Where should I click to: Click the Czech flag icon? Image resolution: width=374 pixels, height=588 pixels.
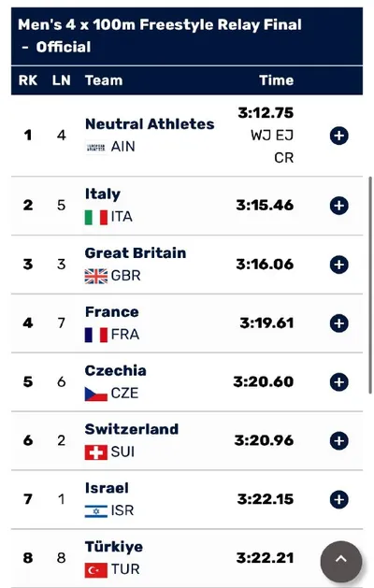(96, 394)
